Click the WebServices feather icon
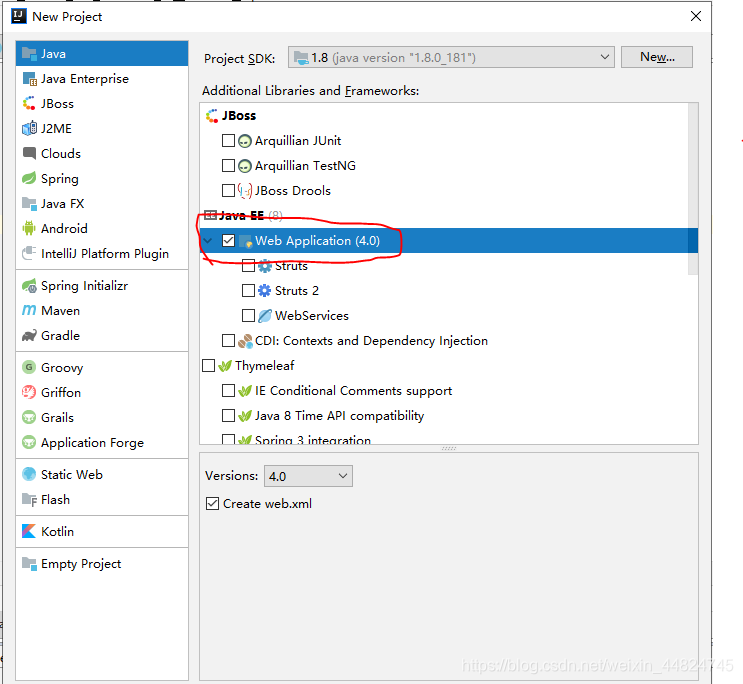743x684 pixels. tap(264, 316)
